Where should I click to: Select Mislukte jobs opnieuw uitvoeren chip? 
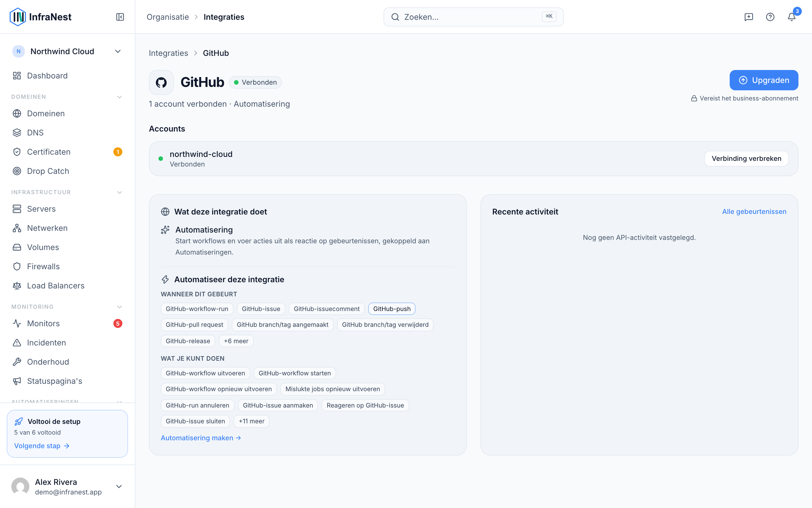(x=332, y=389)
